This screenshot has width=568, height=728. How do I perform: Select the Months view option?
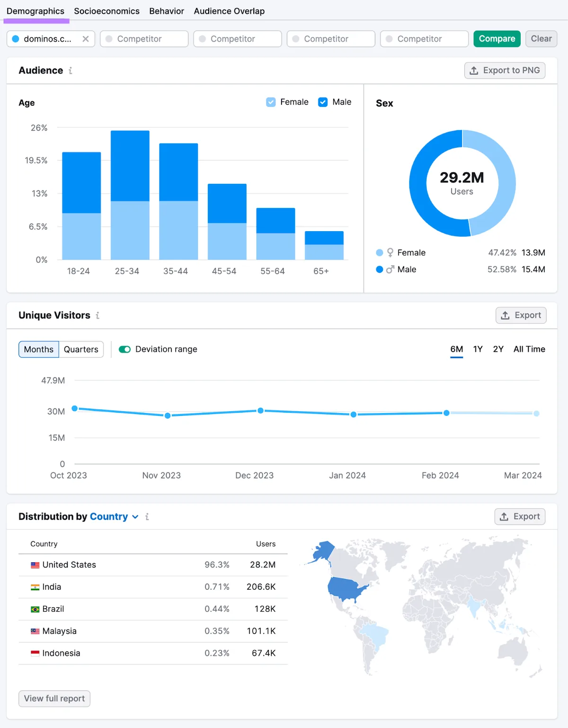point(39,350)
